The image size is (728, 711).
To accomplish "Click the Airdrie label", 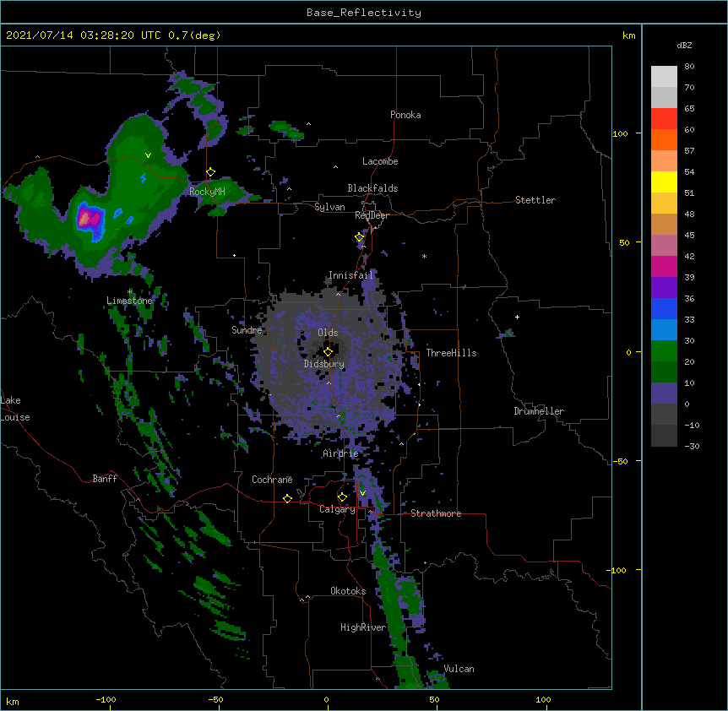I will pyautogui.click(x=340, y=453).
